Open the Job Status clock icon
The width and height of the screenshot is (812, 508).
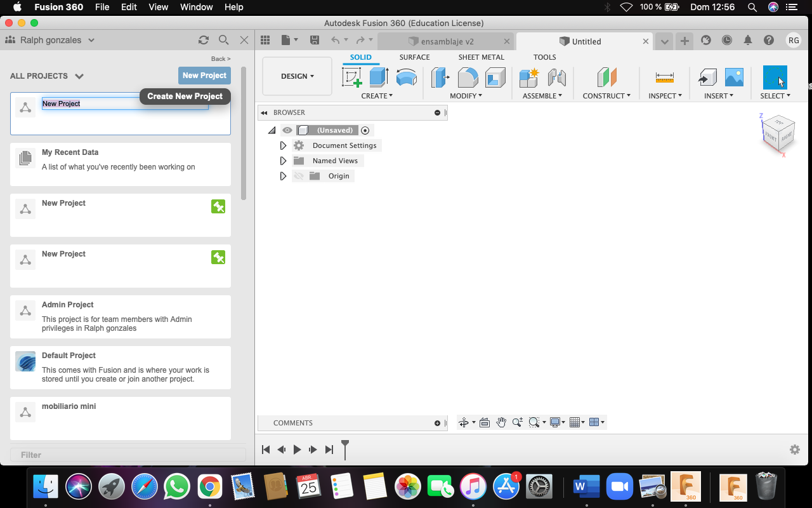pyautogui.click(x=727, y=40)
